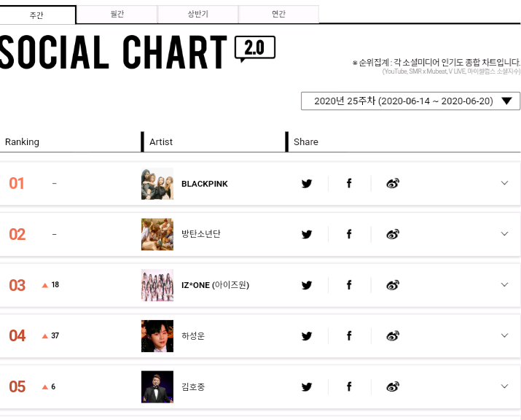
Task: Share BLACKPINK on Facebook
Action: tap(349, 184)
